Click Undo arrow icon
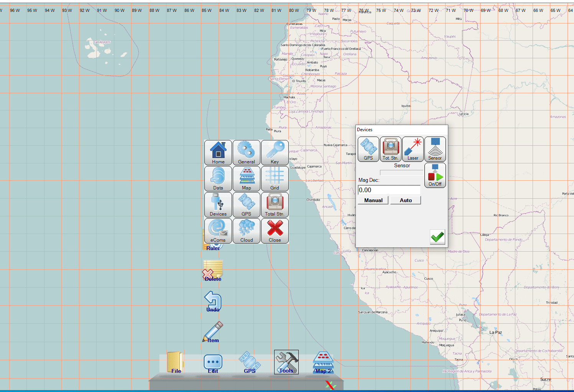The image size is (574, 392). pyautogui.click(x=213, y=301)
